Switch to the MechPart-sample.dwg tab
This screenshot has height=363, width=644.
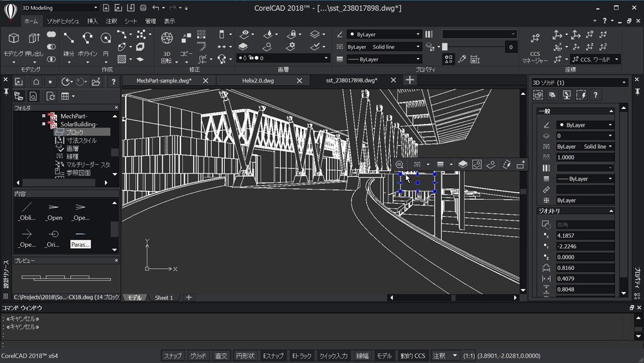point(164,81)
